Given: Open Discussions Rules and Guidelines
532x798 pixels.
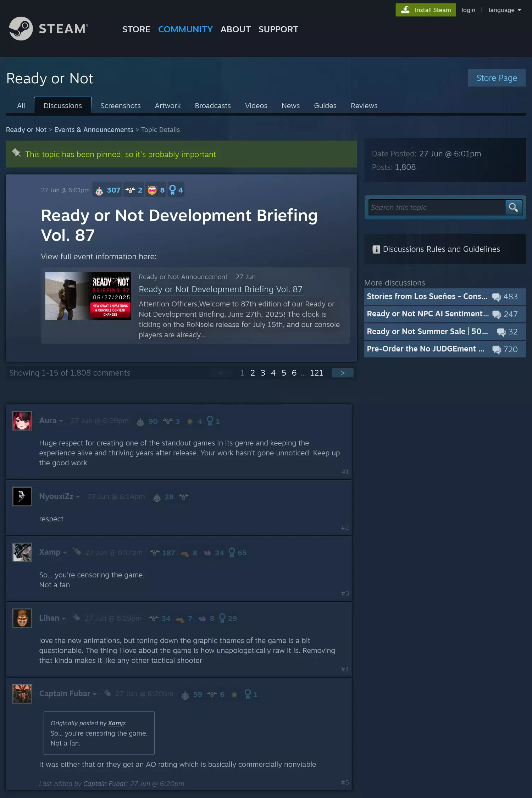Looking at the screenshot, I should click(x=441, y=249).
